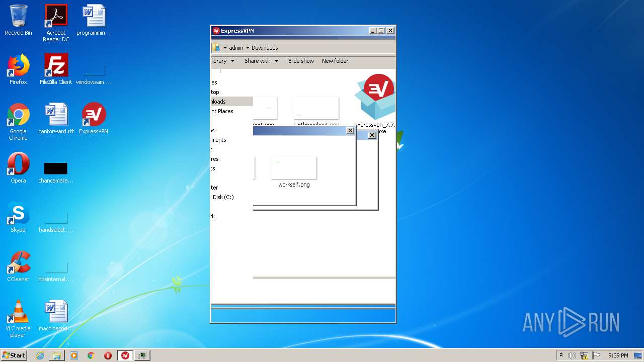Click the folder icon in the address bar
The height and width of the screenshot is (362, 644).
pyautogui.click(x=216, y=48)
